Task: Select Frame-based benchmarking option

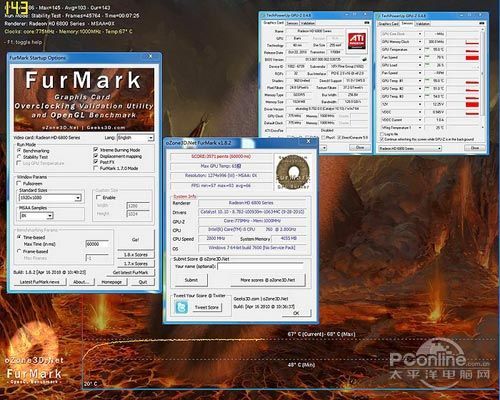Action: point(19,251)
